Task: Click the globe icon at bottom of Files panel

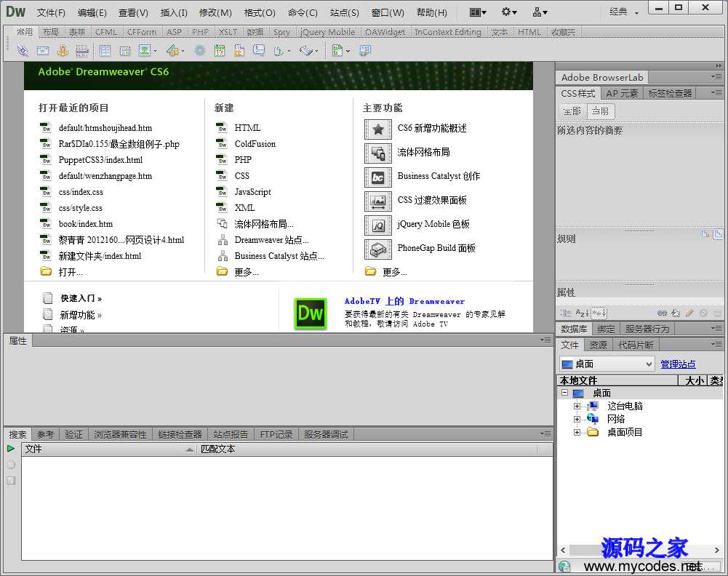Action: click(564, 566)
